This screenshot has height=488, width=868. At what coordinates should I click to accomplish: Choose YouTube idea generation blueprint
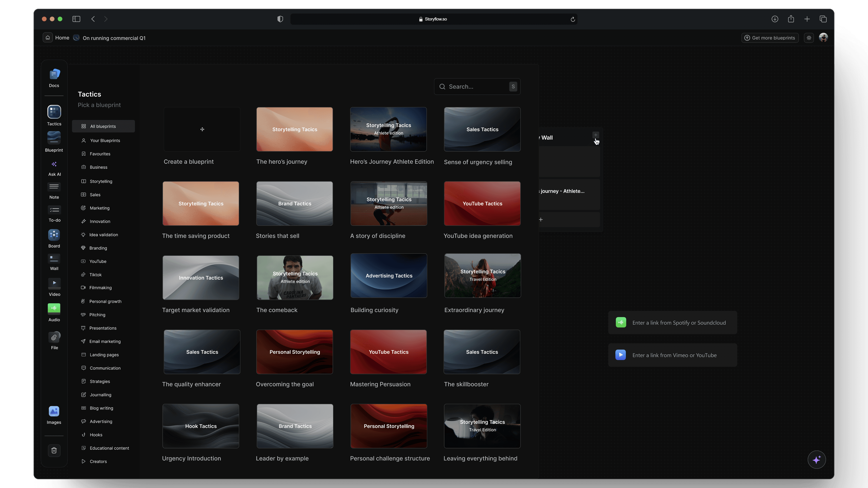click(x=482, y=203)
